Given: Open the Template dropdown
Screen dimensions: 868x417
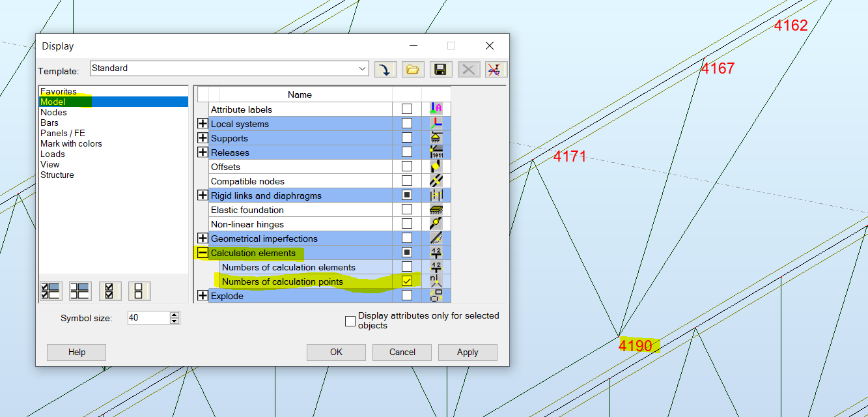Looking at the screenshot, I should pos(362,68).
